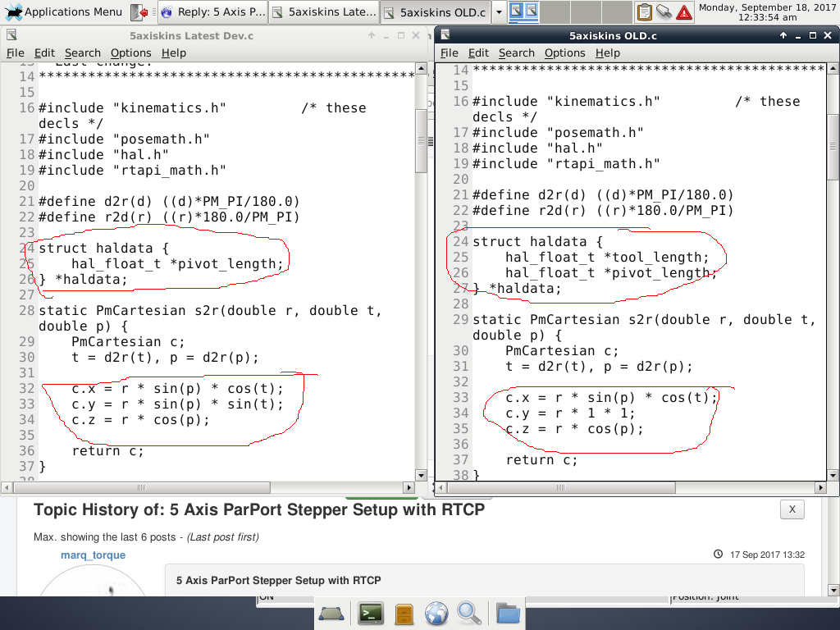
Task: Click the vertical scrollbar thumb in Latest Dev.c
Action: tap(421, 141)
